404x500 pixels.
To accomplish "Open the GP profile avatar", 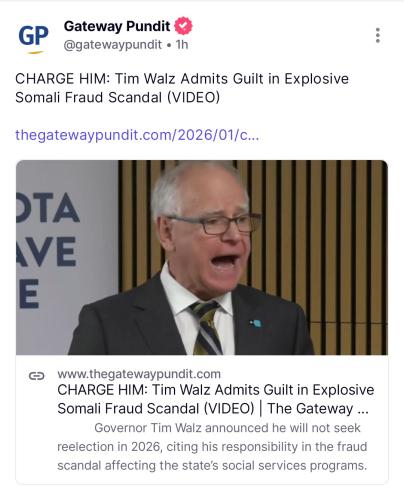I will click(x=33, y=37).
